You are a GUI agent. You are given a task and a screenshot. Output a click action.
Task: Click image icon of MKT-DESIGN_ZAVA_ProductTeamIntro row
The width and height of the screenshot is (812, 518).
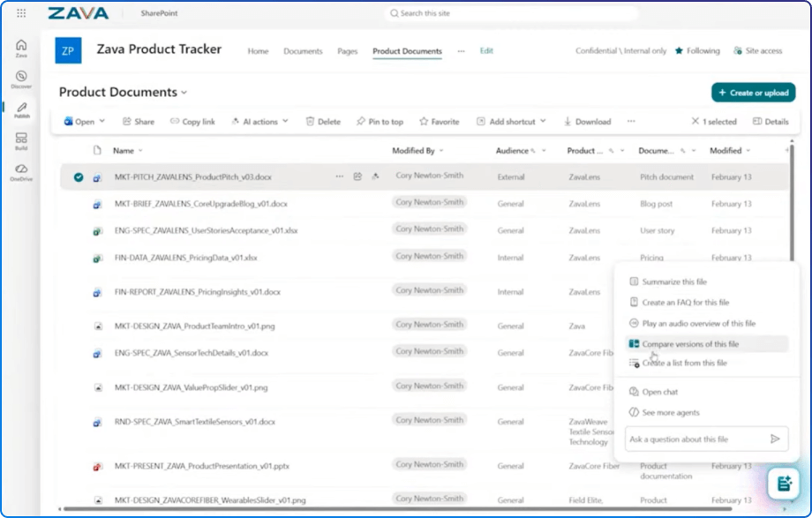coord(98,327)
